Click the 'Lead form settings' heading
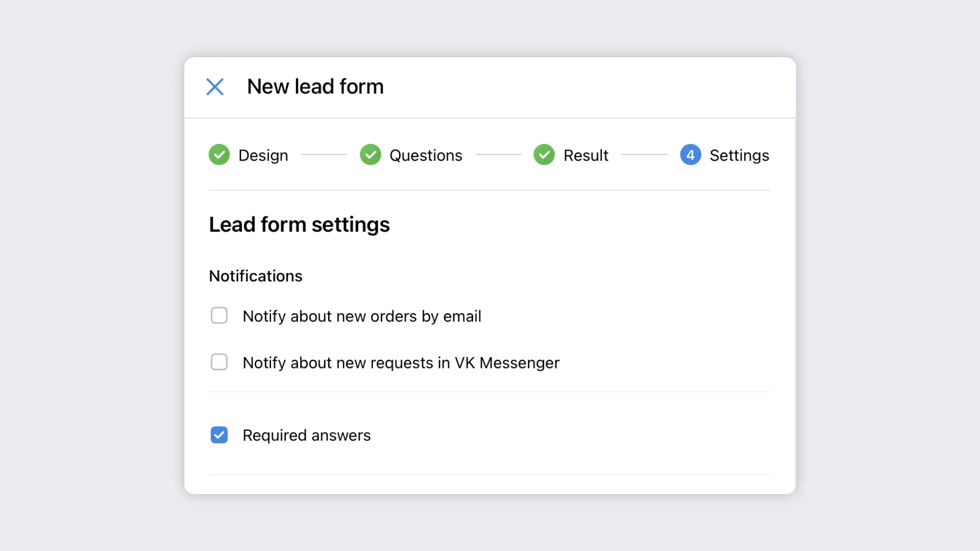Viewport: 980px width, 551px height. 299,224
